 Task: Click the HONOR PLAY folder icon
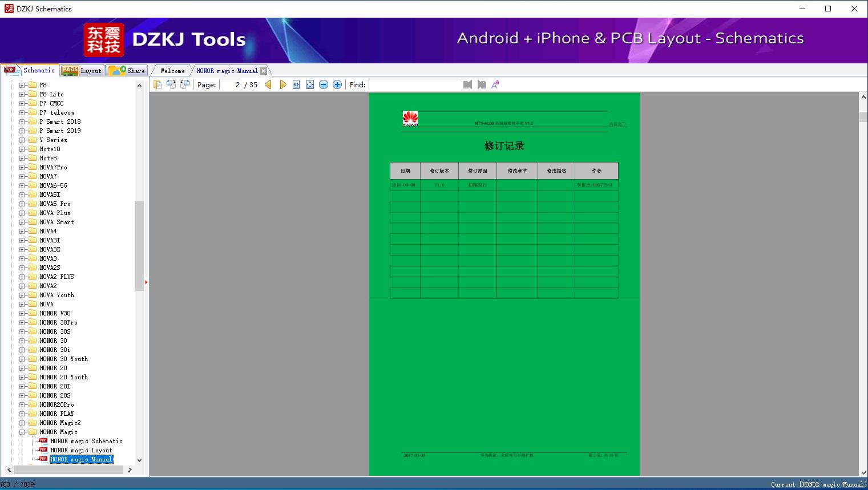pos(33,414)
